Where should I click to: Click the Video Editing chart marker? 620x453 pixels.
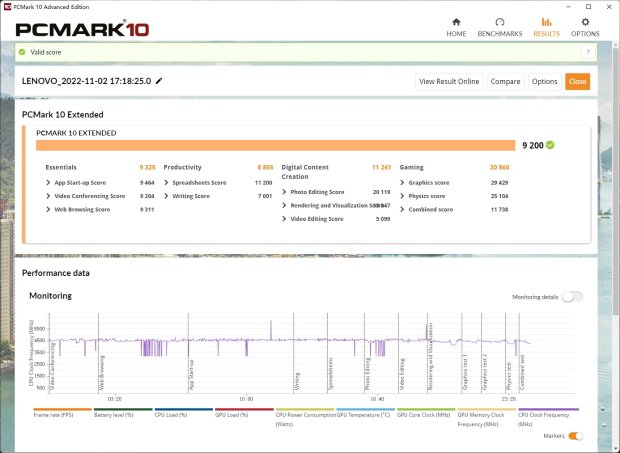(402, 375)
